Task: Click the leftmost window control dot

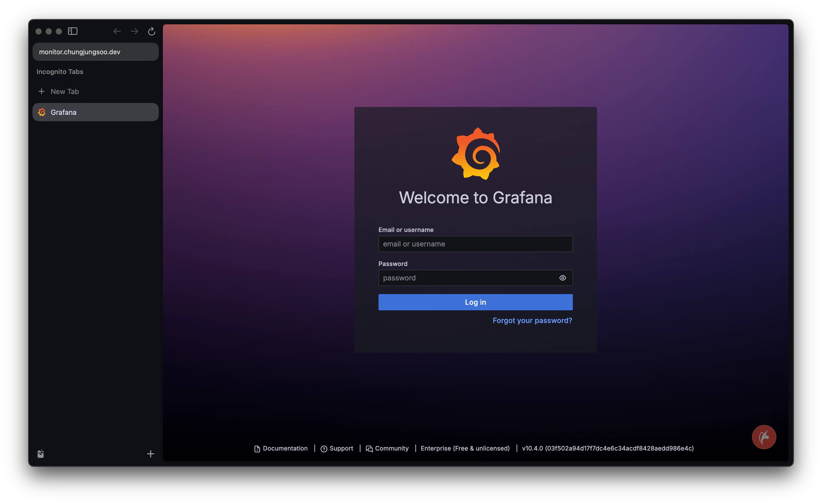Action: point(38,31)
